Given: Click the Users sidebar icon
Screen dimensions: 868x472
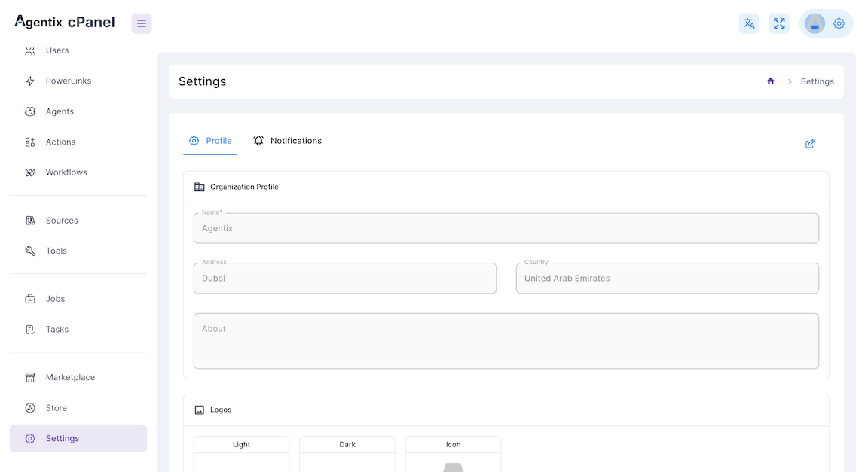Looking at the screenshot, I should coord(30,50).
